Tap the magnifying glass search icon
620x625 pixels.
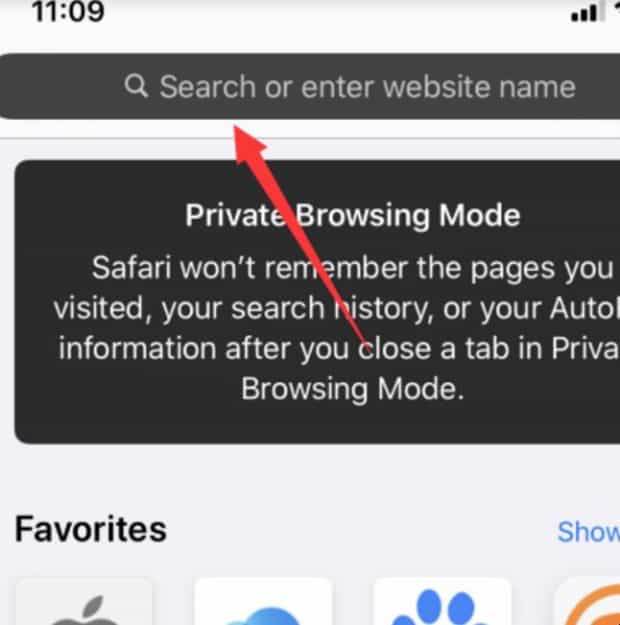point(136,86)
